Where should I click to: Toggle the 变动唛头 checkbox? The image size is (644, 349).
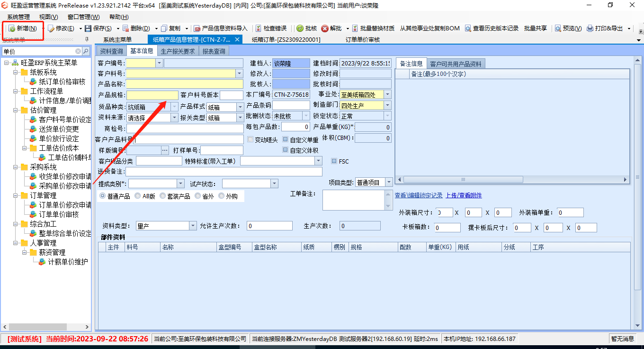point(250,139)
